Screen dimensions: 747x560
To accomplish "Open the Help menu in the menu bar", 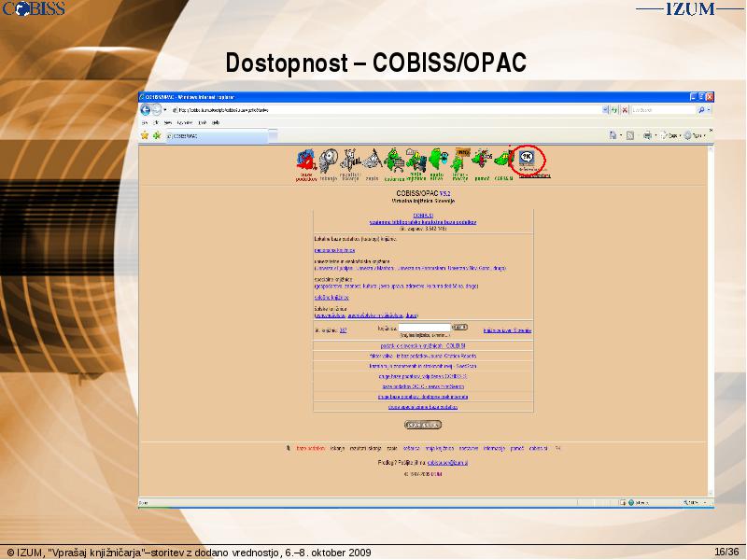I will pos(216,123).
